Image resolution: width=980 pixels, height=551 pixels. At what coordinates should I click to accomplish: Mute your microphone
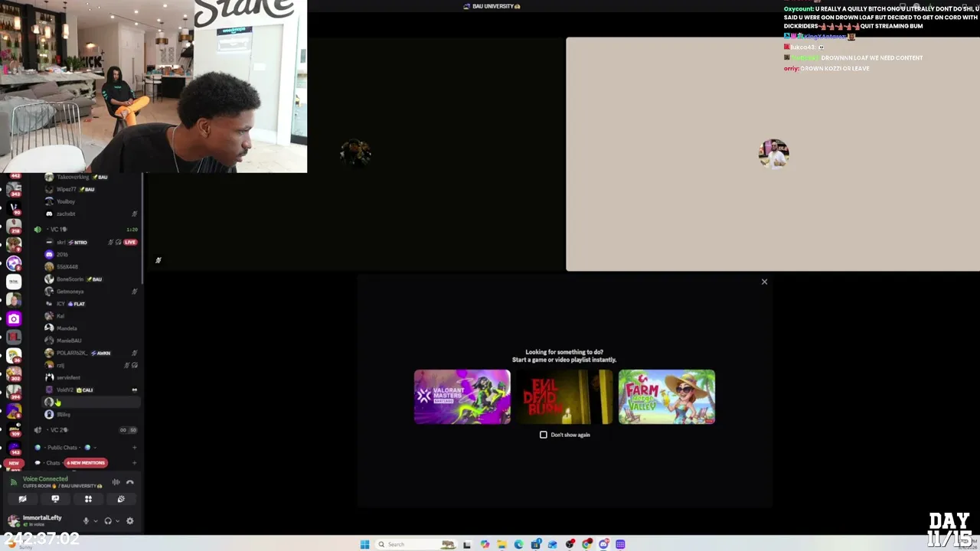click(x=86, y=521)
